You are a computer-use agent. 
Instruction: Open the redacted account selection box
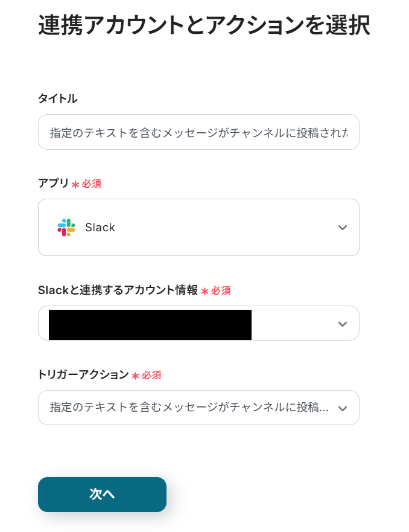click(150, 324)
